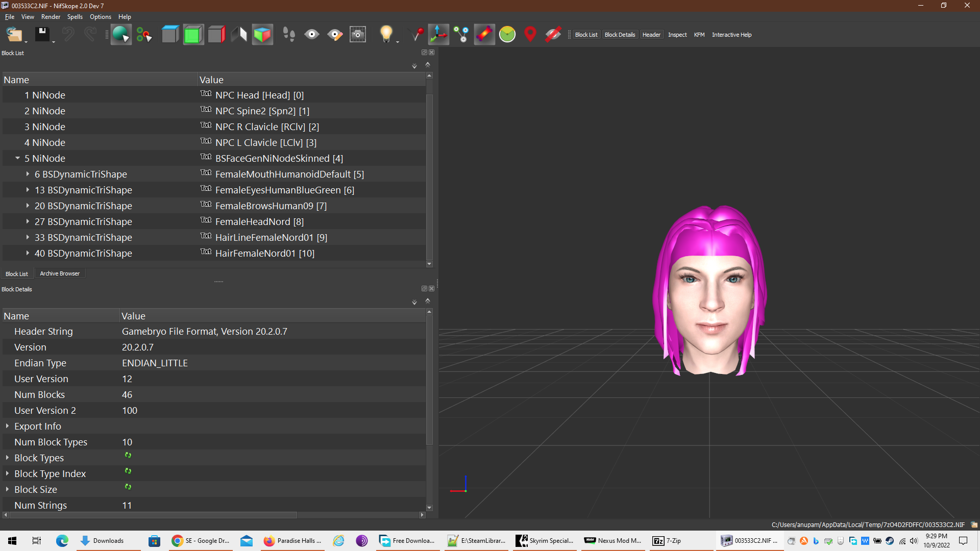Open the Spells menu
The height and width of the screenshot is (551, 980).
(x=75, y=17)
